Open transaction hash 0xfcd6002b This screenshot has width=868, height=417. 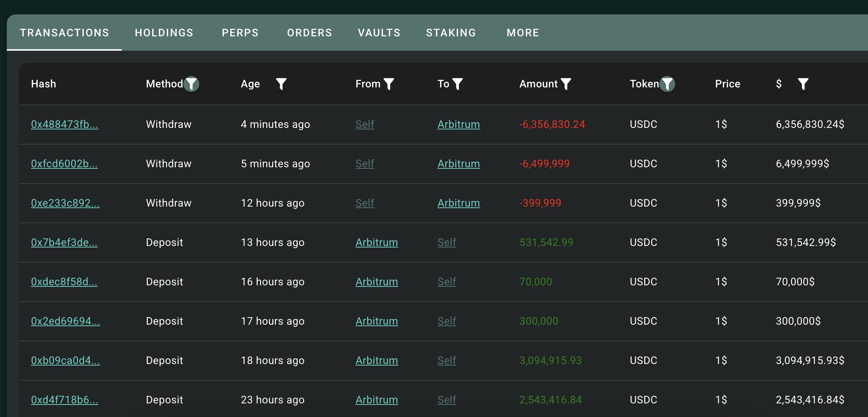coord(64,164)
